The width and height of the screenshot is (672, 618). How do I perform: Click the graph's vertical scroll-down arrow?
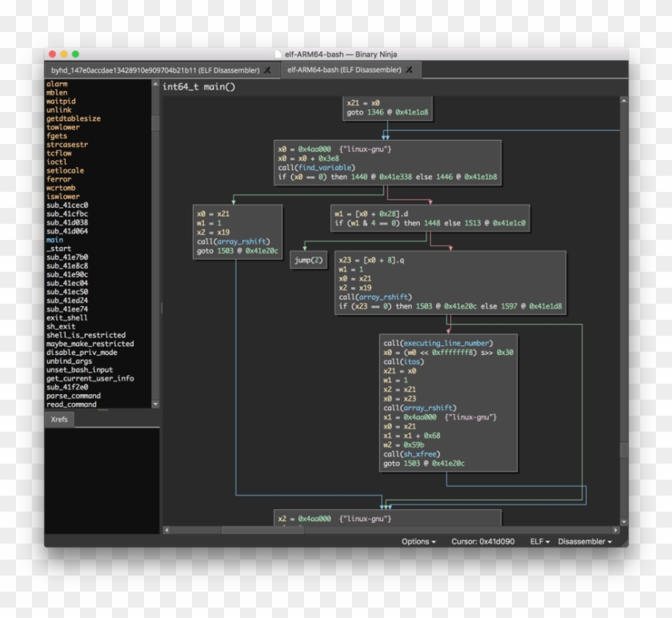(624, 520)
